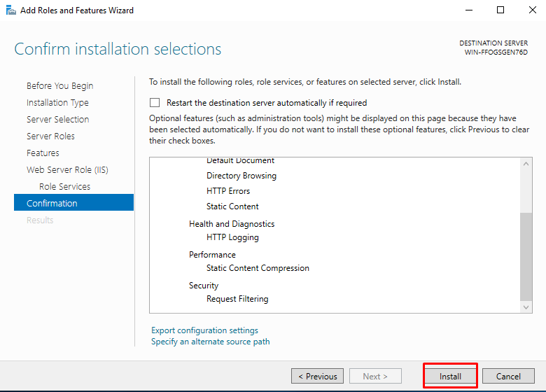546x392 pixels.
Task: Click the feature list scrollbar thumb
Action: point(526,256)
